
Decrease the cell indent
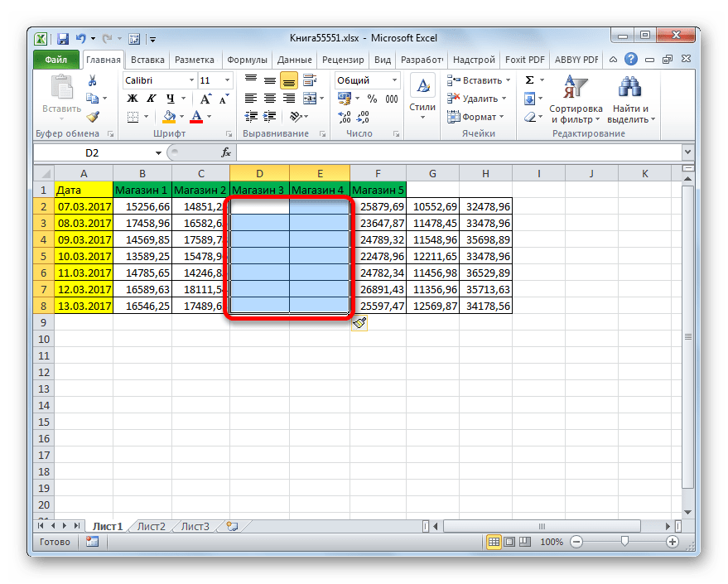tap(251, 117)
